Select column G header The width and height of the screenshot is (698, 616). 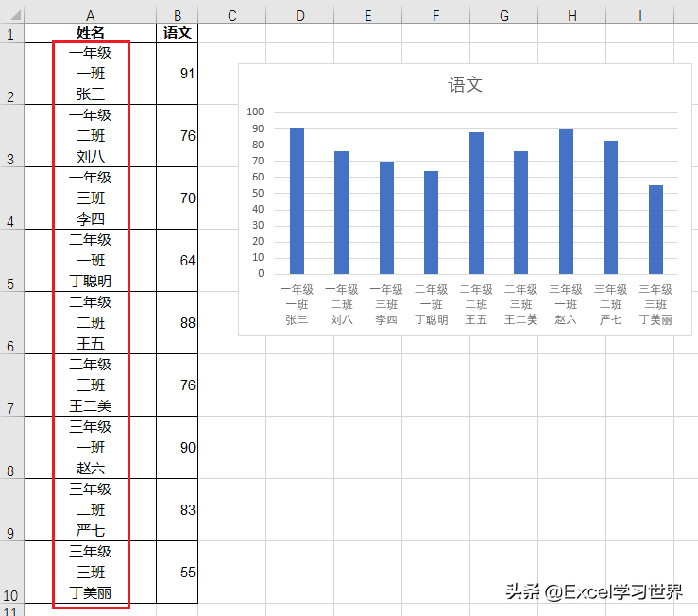pos(504,16)
